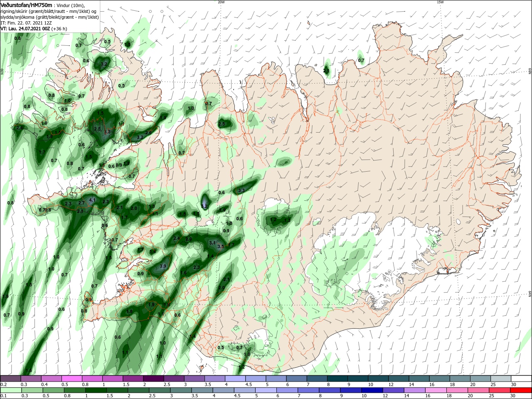Click the bright red 30 swatch in the rain legend
The height and width of the screenshot is (399, 532).
(521, 391)
